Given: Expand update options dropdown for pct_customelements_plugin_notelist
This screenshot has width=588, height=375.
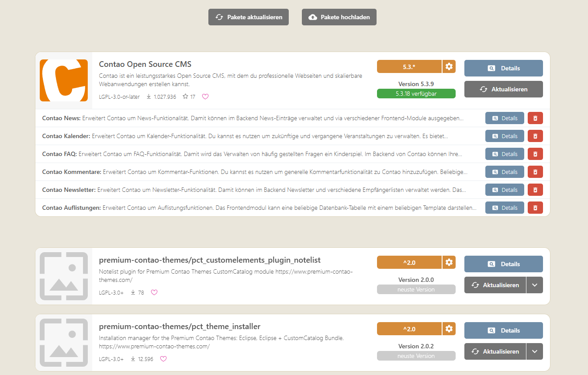Looking at the screenshot, I should click(535, 285).
